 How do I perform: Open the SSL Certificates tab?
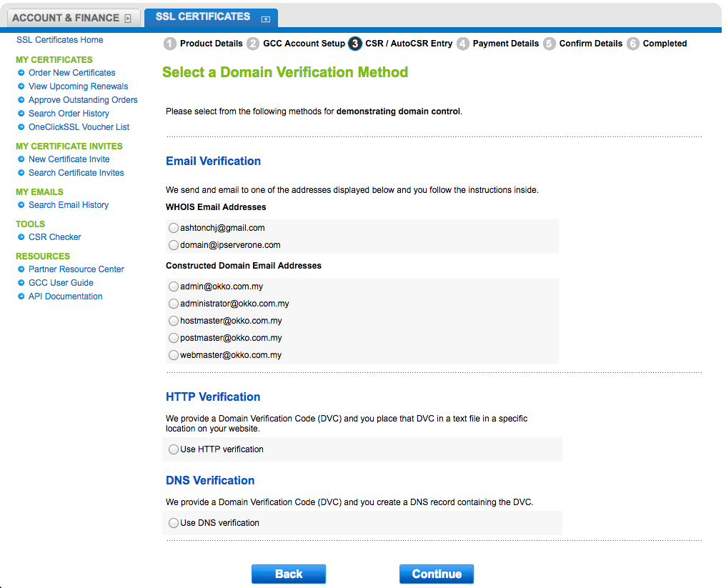[203, 16]
